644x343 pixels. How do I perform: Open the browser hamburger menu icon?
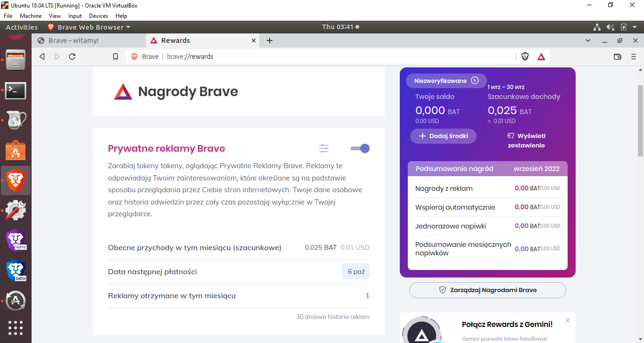(634, 56)
